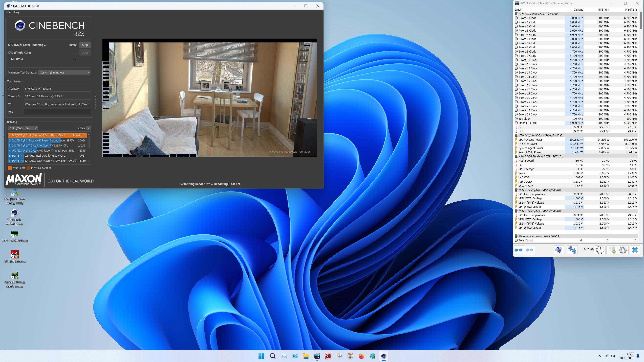Open Intel Extreme Tuning Utility desktop shortcut
Screen dimensions: 644x362
[x=14, y=197]
